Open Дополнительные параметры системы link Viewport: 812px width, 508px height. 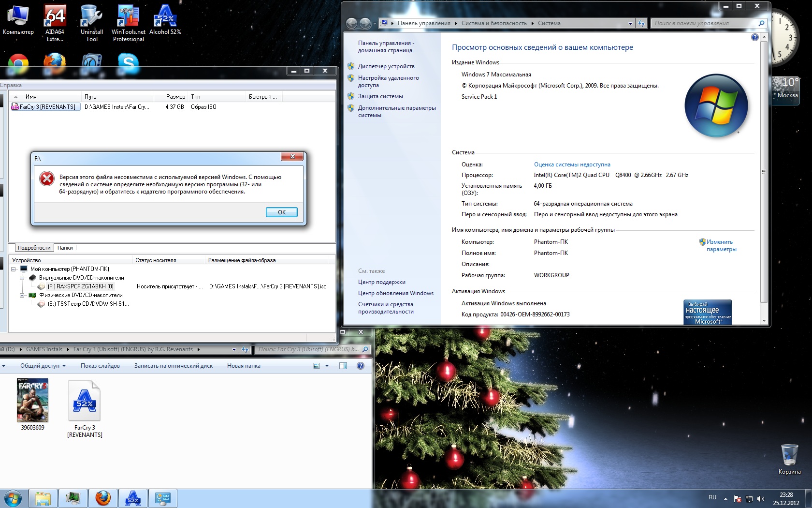click(397, 111)
